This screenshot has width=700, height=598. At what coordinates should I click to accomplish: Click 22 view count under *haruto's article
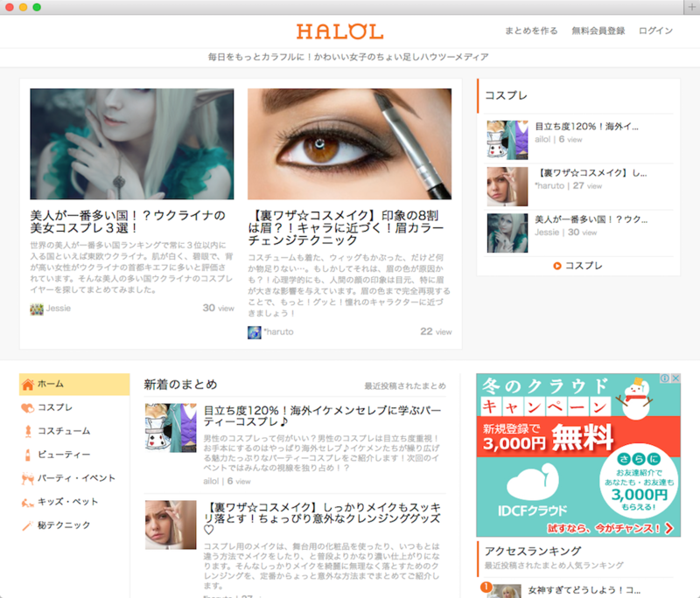[x=436, y=331]
